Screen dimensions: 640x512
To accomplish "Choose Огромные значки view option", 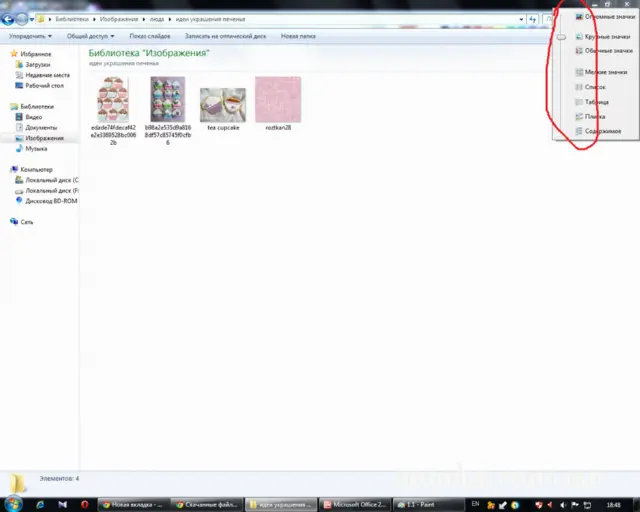I will [605, 17].
